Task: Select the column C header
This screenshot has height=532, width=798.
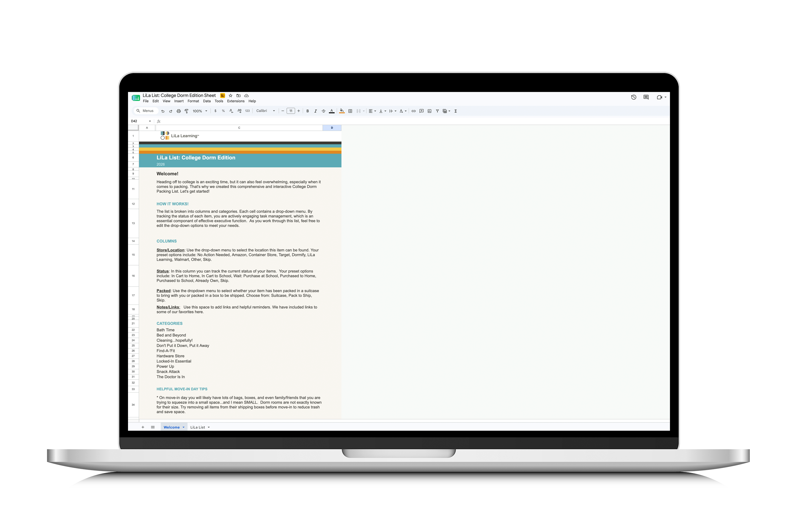Action: (239, 128)
